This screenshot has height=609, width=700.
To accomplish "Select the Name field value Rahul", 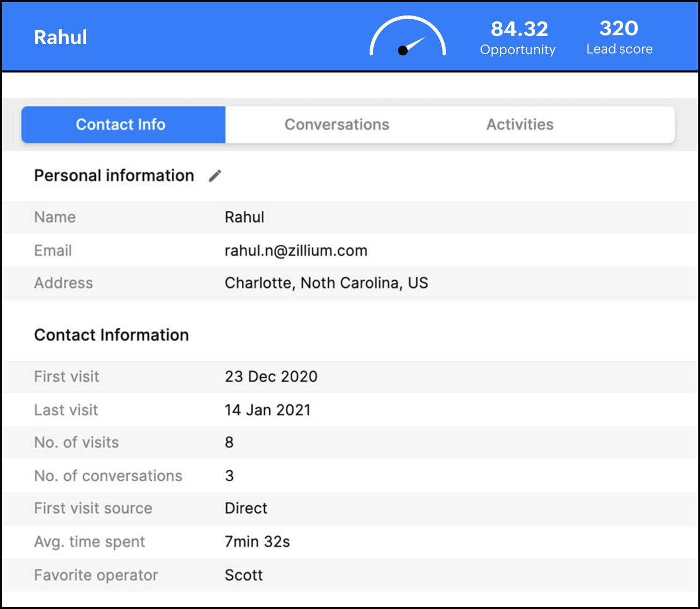I will [245, 217].
